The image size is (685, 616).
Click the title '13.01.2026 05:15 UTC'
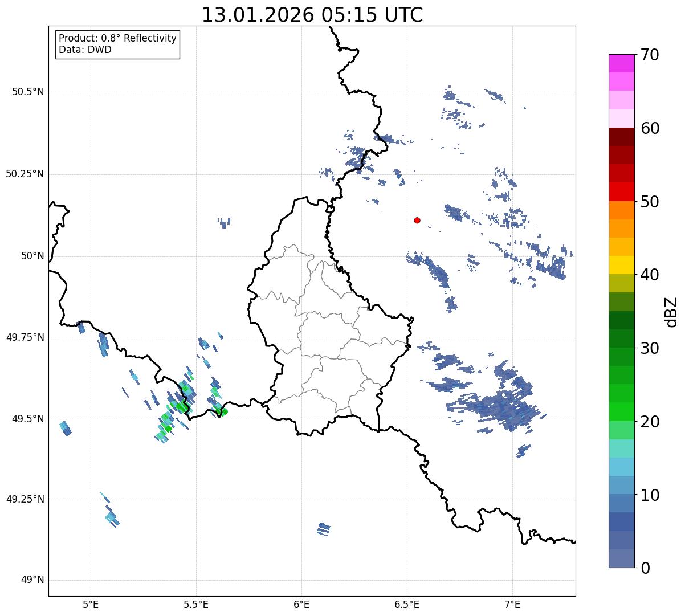pyautogui.click(x=312, y=15)
